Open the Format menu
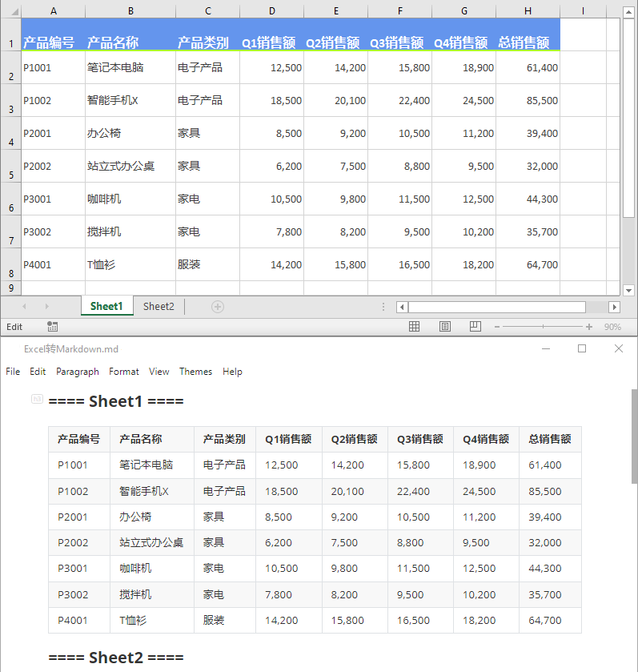Screen dimensions: 638x672 coord(124,372)
